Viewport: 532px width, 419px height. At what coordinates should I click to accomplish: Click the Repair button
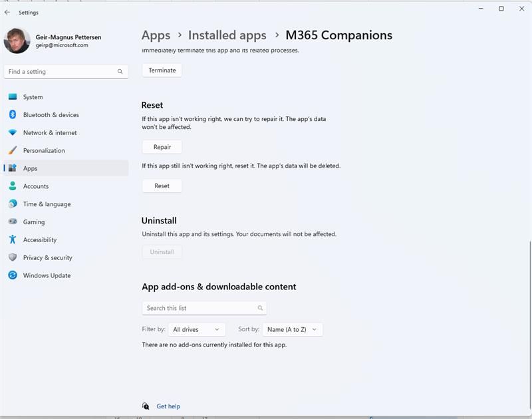162,147
